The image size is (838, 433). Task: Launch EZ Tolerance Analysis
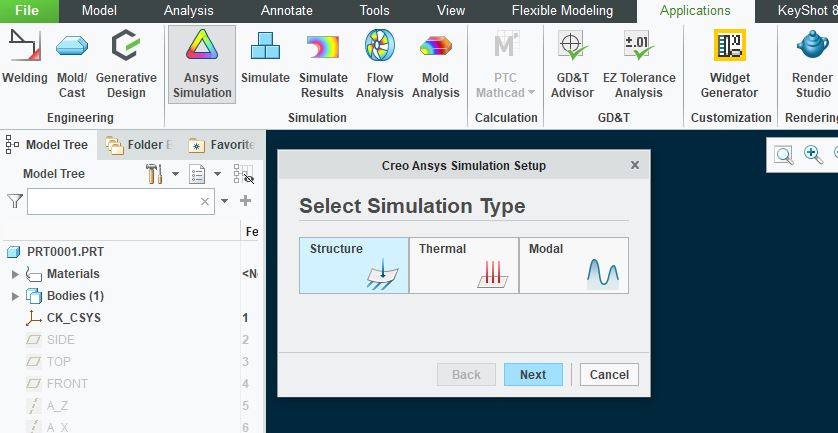[x=639, y=64]
